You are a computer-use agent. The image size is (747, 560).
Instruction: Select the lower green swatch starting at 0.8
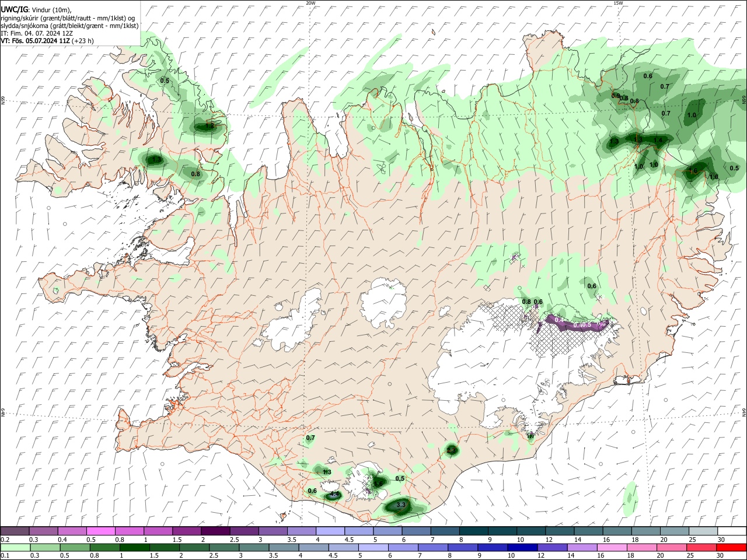click(x=104, y=548)
